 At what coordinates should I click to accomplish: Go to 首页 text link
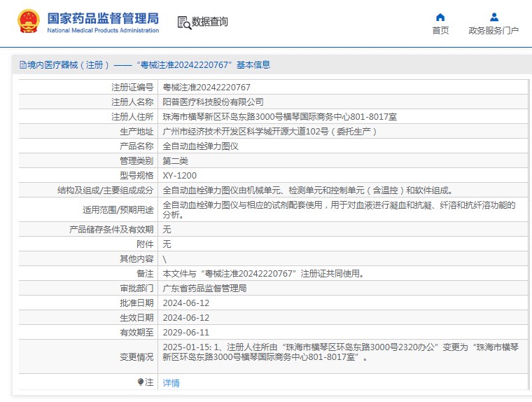[440, 31]
